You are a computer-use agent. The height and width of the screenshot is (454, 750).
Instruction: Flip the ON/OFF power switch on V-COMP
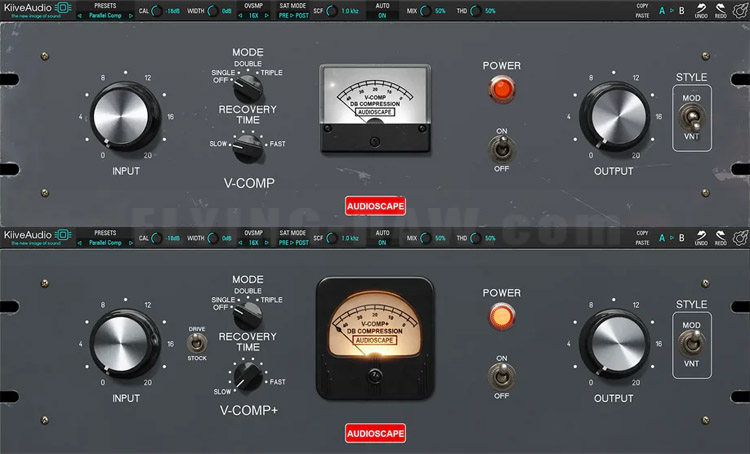[501, 149]
